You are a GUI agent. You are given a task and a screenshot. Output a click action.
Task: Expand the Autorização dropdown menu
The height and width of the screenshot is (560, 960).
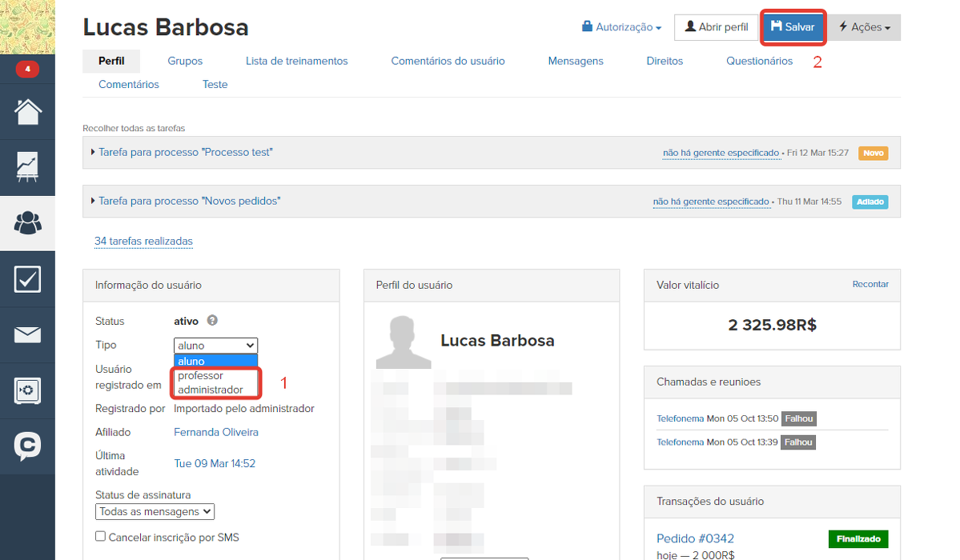(x=622, y=27)
